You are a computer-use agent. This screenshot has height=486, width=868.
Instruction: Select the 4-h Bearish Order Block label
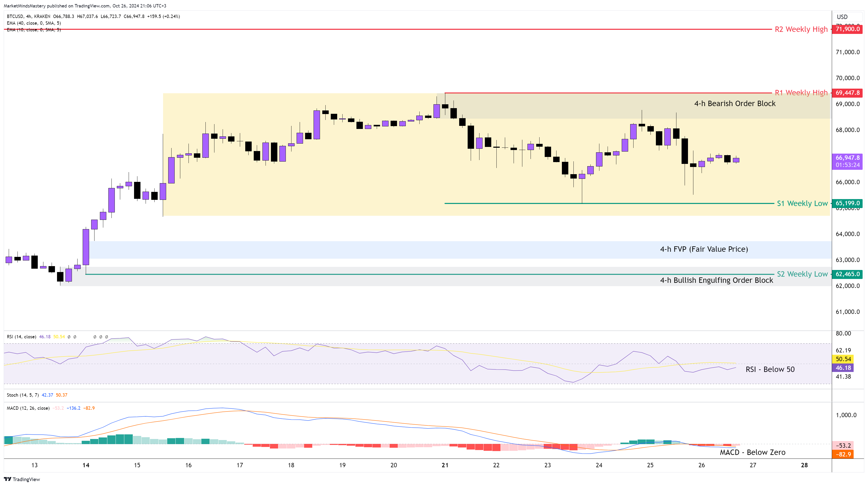(734, 104)
